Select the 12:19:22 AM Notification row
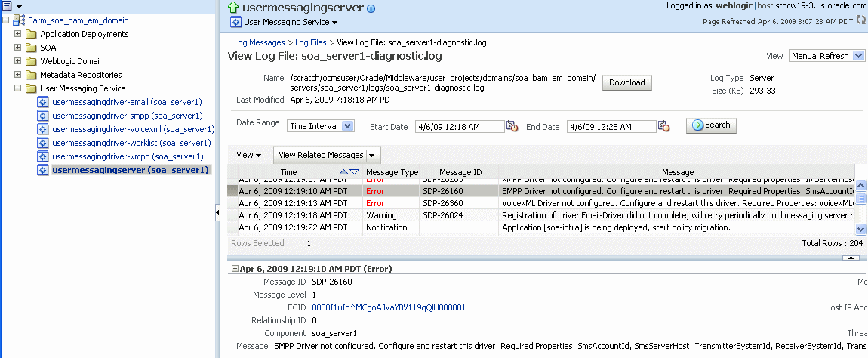This screenshot has width=868, height=358. click(x=541, y=228)
